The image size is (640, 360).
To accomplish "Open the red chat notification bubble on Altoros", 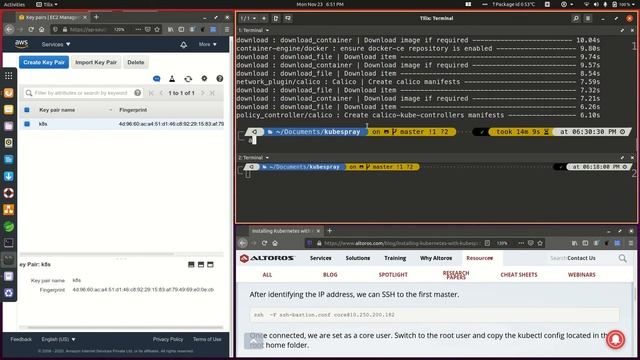I will 616,339.
